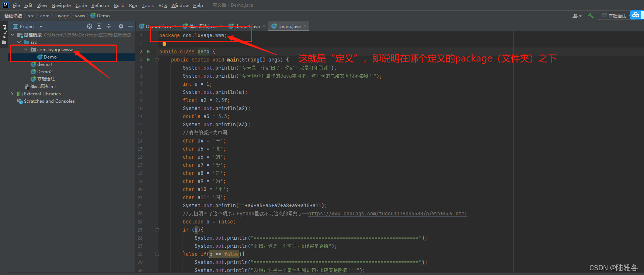644x275 pixels.
Task: Hide the Project panel with minus icon
Action: click(130, 26)
